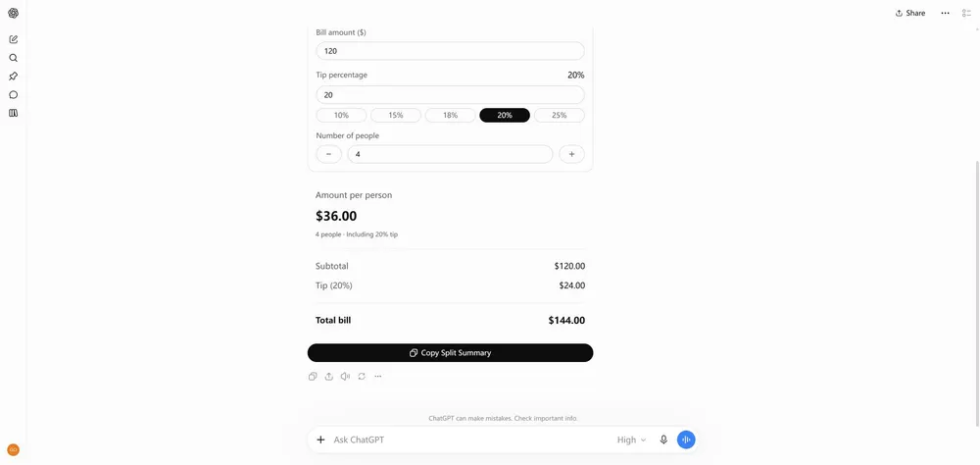This screenshot has height=465, width=980.
Task: Click the microphone dictation icon
Action: (x=663, y=439)
